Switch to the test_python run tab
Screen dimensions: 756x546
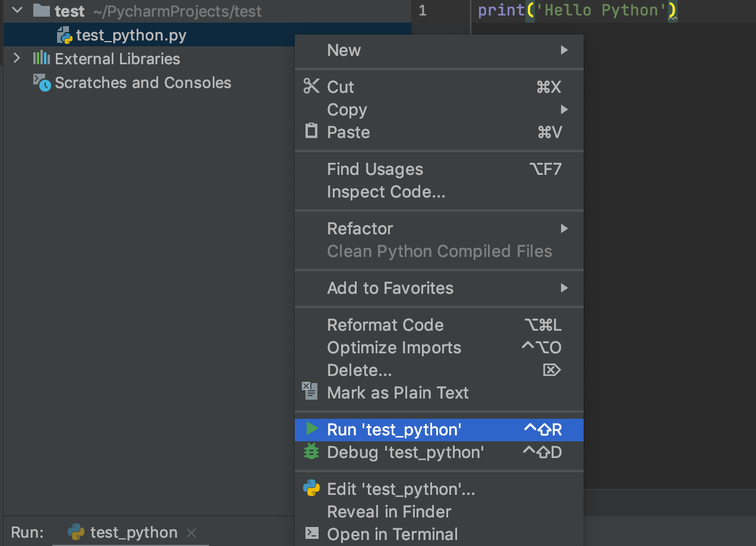[x=133, y=532]
